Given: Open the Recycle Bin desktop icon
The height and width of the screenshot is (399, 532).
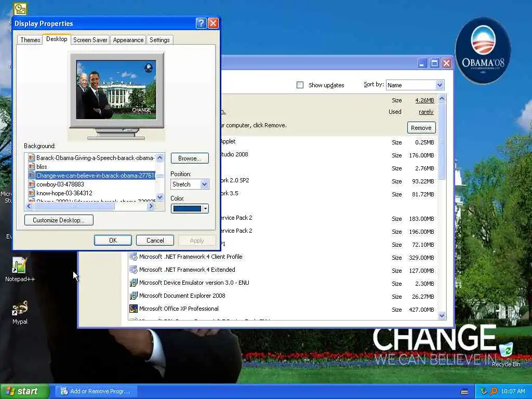Looking at the screenshot, I should point(506,354).
